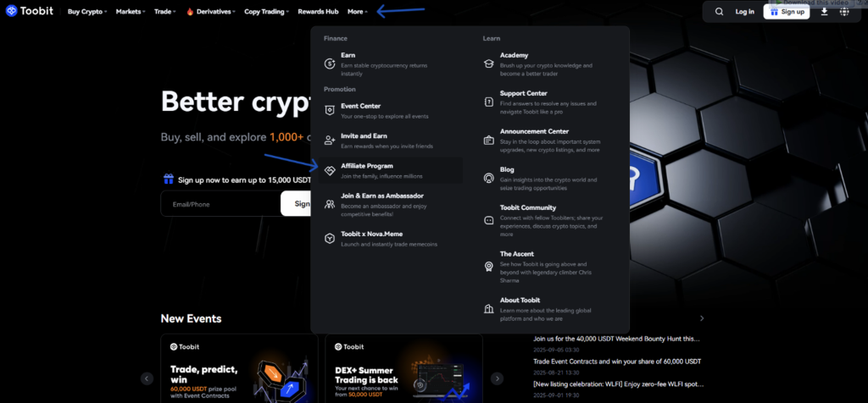Click the flame icon beside Derivatives
868x403 pixels.
coord(190,12)
